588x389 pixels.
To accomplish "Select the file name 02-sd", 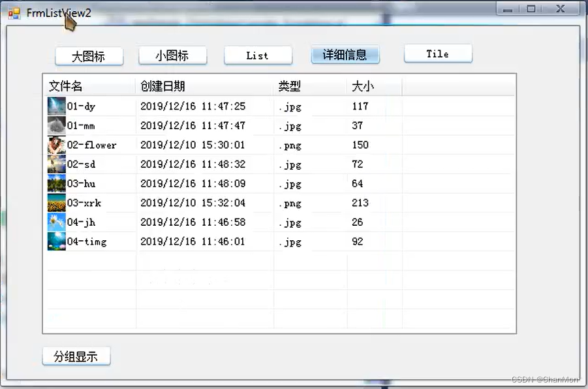I will 81,164.
